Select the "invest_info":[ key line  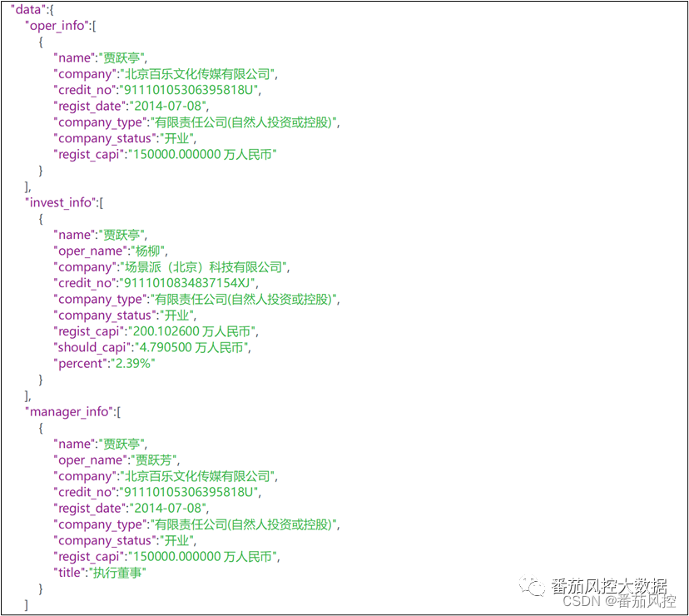coord(64,202)
